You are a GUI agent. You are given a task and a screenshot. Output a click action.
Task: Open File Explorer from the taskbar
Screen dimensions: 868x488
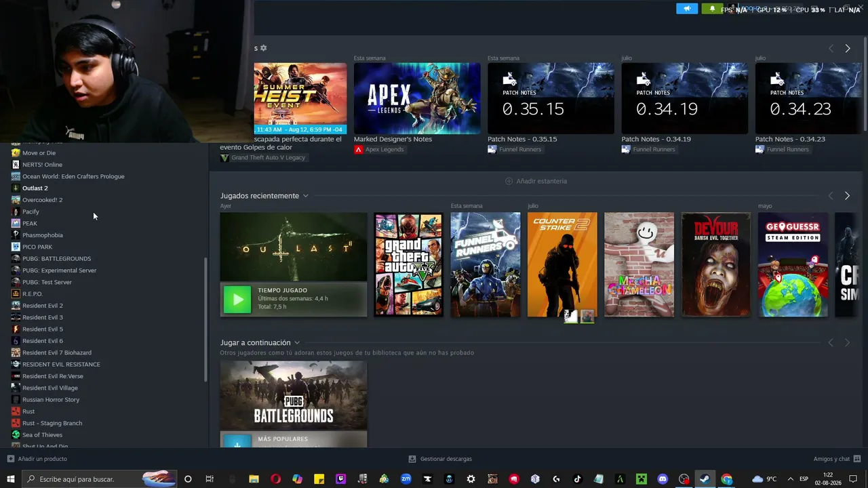[254, 479]
